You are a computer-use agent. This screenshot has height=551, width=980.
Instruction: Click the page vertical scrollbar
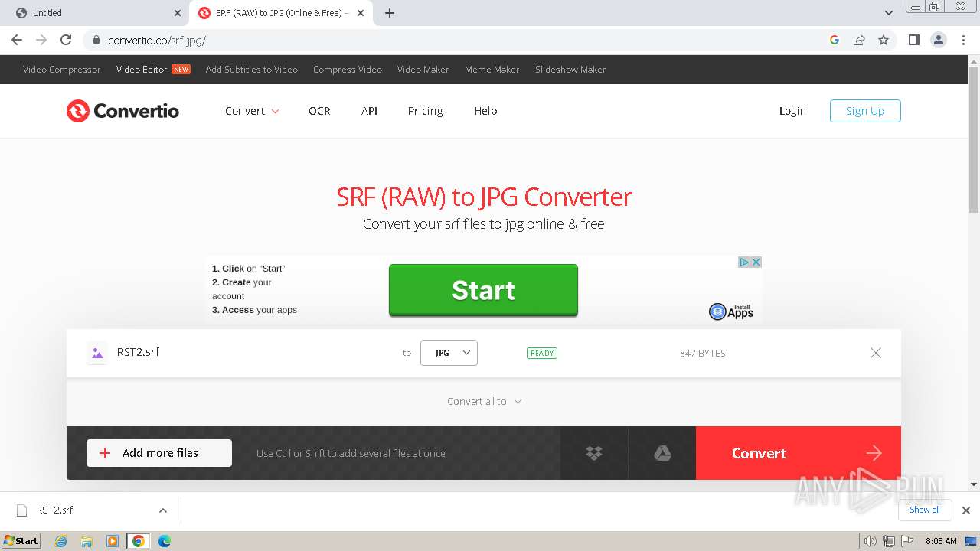click(x=974, y=140)
